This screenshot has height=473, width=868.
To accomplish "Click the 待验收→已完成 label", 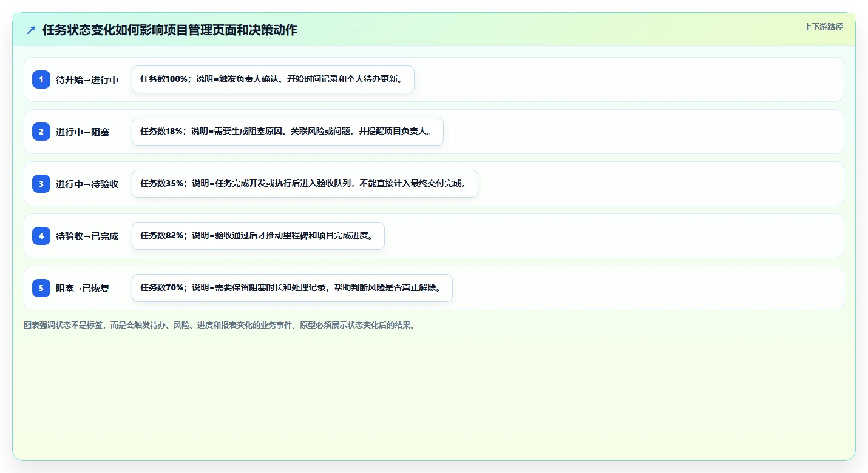I will pyautogui.click(x=87, y=236).
